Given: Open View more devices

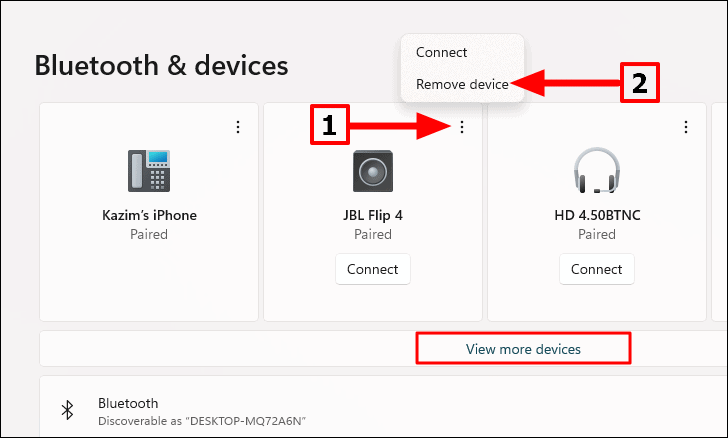Looking at the screenshot, I should [523, 349].
